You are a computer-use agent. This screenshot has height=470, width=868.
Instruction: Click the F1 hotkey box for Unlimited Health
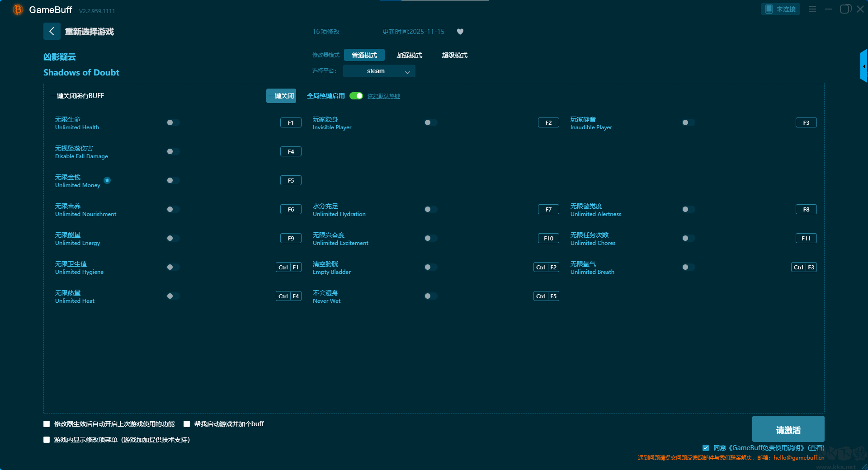(x=291, y=122)
